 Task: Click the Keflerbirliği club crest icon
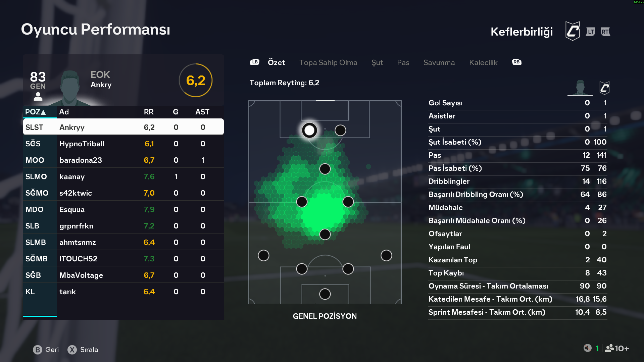[573, 31]
